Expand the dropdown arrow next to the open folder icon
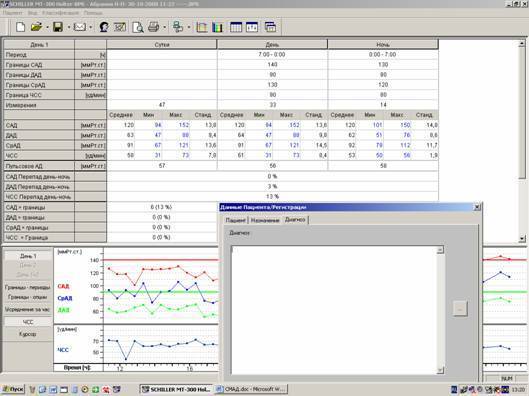The width and height of the screenshot is (529, 396). [x=48, y=27]
